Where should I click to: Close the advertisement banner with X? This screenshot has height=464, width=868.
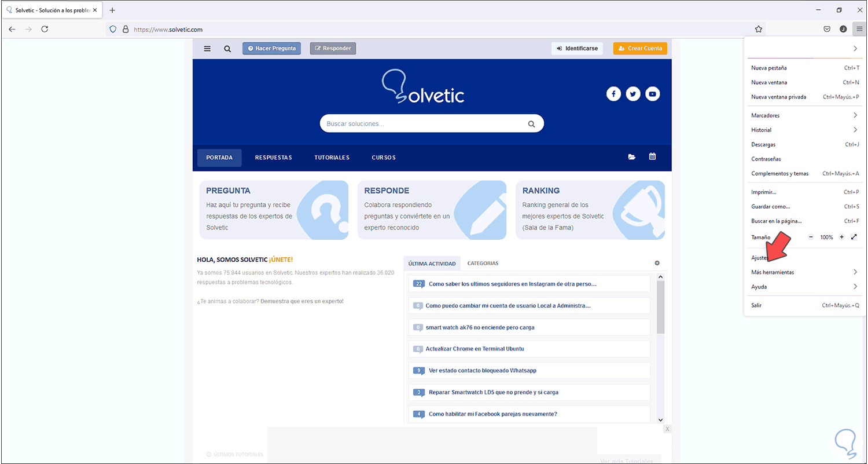[667, 429]
